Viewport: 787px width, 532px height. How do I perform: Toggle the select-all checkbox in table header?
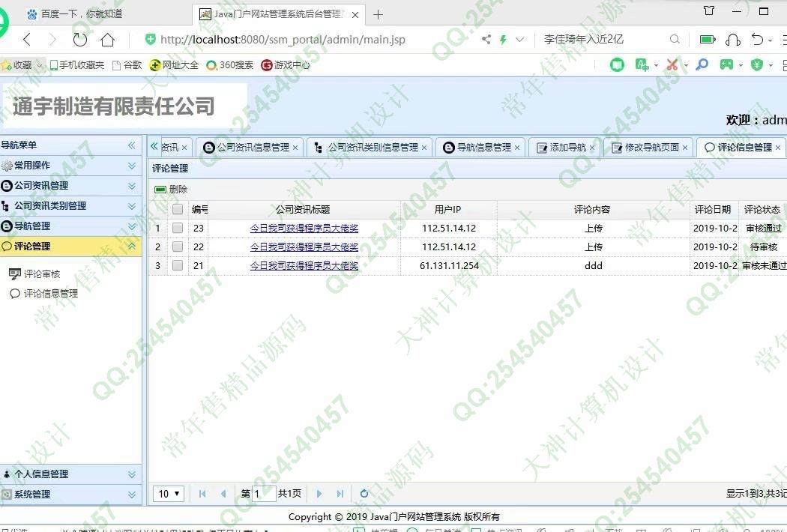(178, 210)
